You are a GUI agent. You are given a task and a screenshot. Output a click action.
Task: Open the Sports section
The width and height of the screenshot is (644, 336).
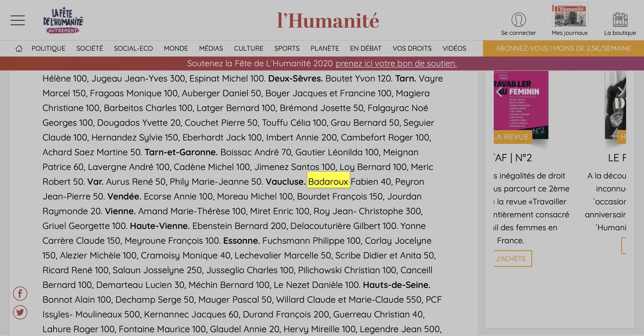coord(287,48)
